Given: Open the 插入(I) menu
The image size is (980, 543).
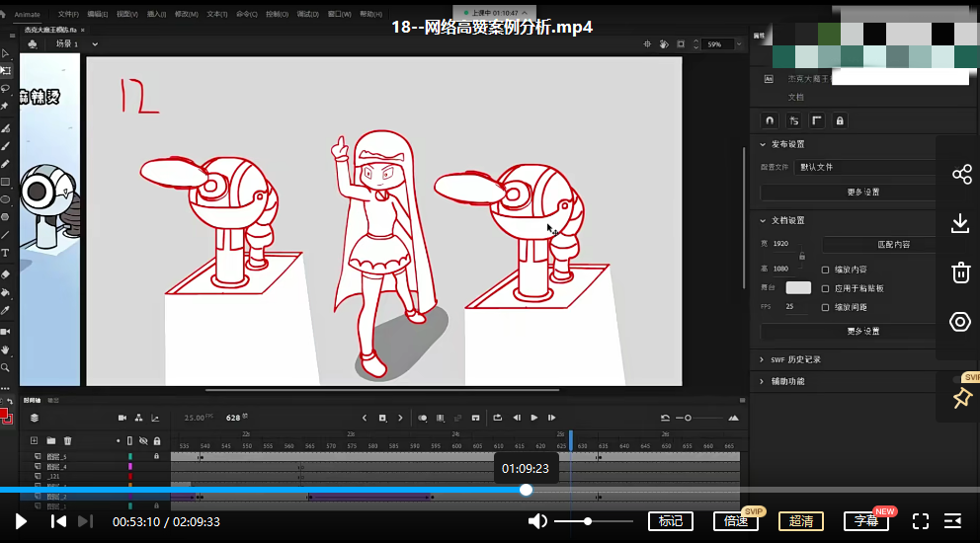Looking at the screenshot, I should tap(156, 14).
